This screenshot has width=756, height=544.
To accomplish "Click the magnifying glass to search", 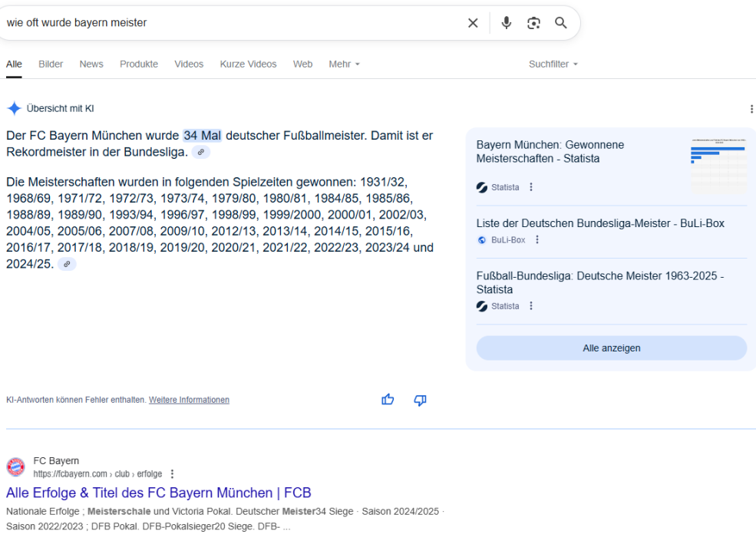I will [x=560, y=23].
